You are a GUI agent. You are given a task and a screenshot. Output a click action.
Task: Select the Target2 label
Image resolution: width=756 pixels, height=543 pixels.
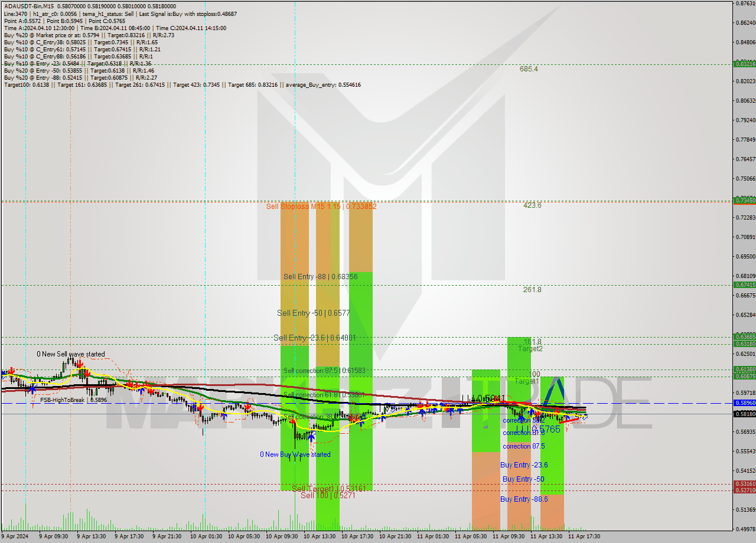[x=530, y=349]
